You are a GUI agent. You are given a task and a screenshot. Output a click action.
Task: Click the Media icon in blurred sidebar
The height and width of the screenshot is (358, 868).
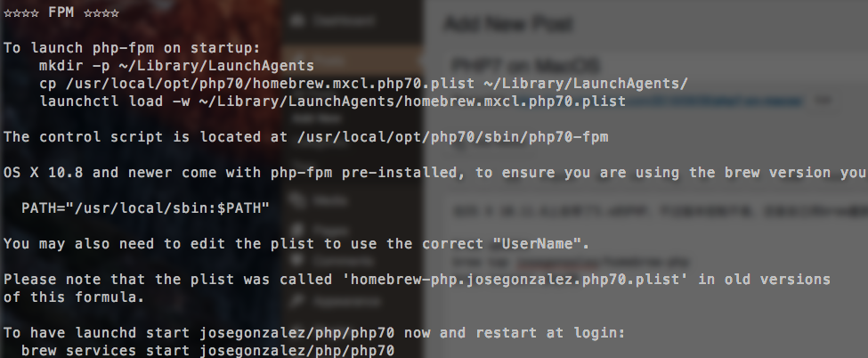tap(296, 202)
